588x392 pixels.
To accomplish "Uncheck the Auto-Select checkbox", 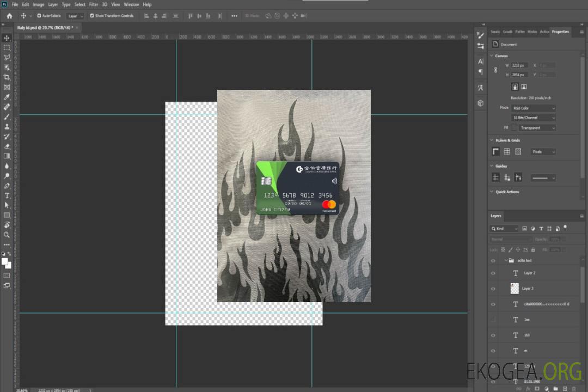I will 39,16.
